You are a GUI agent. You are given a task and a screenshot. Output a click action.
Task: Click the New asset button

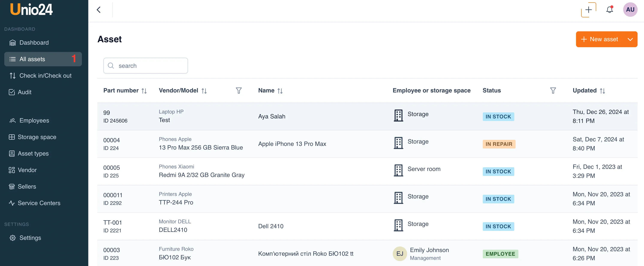pyautogui.click(x=600, y=39)
